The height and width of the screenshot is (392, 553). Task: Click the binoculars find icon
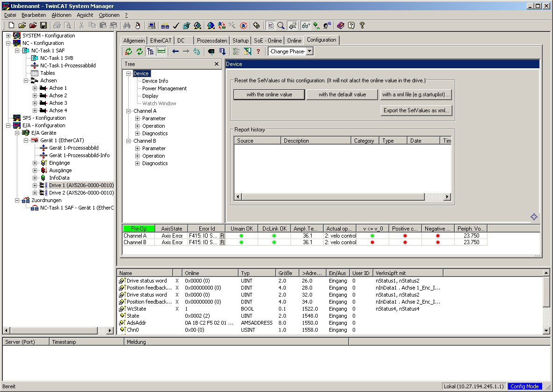127,25
